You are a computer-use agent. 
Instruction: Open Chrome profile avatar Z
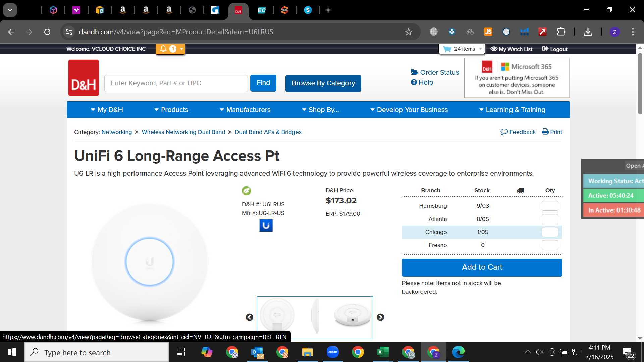coord(614,32)
